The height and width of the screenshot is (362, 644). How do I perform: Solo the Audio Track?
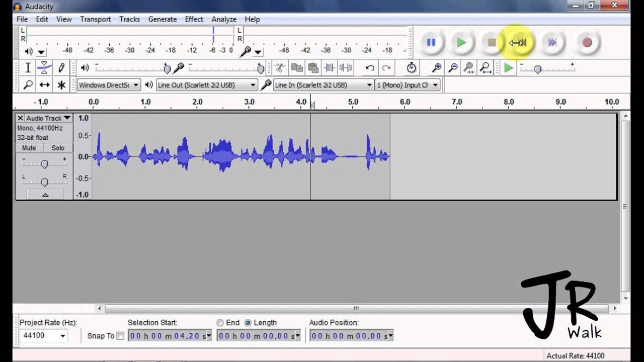pyautogui.click(x=58, y=148)
